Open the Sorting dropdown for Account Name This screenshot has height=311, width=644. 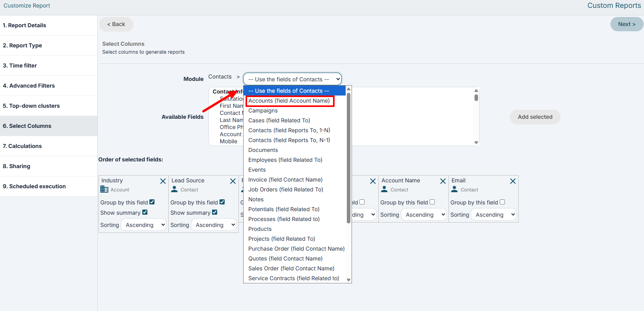click(424, 215)
